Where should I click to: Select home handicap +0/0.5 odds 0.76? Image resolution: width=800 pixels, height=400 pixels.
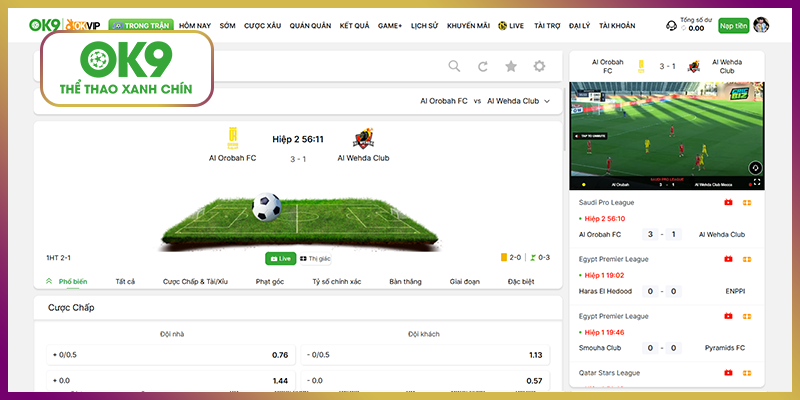[x=168, y=354]
